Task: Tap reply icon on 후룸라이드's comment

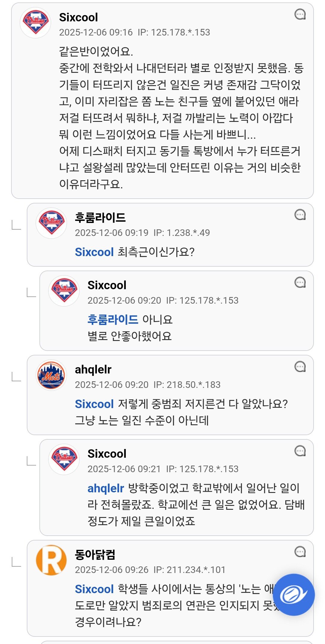Action: (300, 215)
